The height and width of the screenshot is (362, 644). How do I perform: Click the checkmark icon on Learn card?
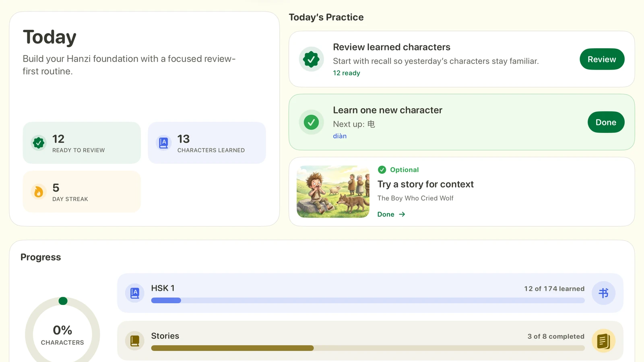tap(311, 122)
